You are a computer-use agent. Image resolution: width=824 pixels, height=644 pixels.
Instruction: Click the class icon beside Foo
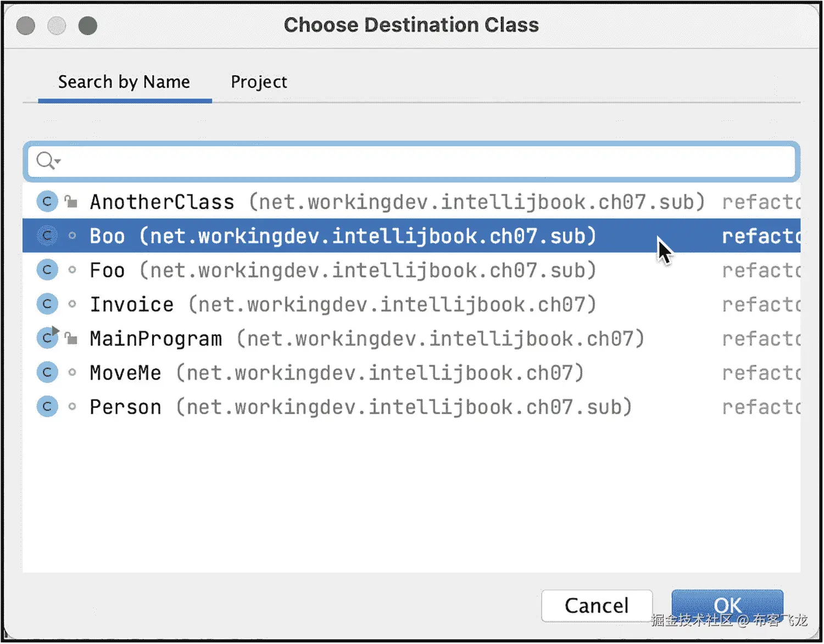pyautogui.click(x=47, y=270)
